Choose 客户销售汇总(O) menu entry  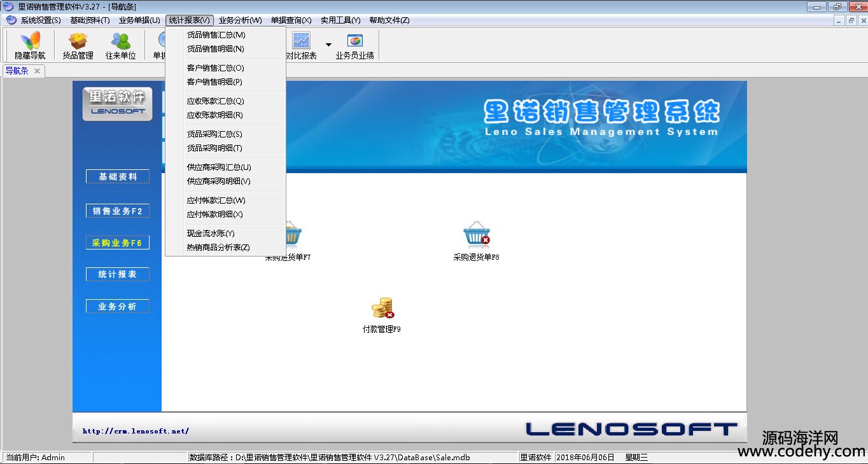225,68
